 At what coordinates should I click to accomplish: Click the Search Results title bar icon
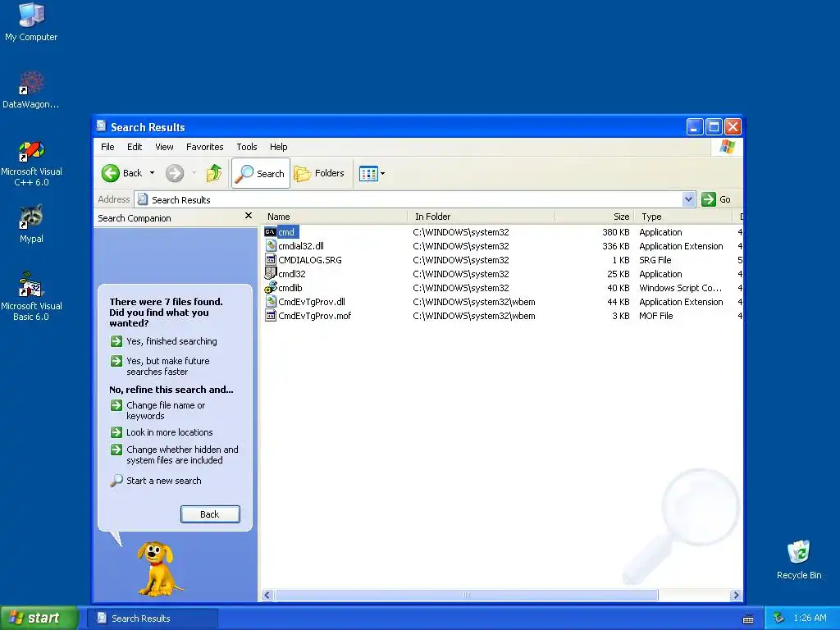(101, 126)
